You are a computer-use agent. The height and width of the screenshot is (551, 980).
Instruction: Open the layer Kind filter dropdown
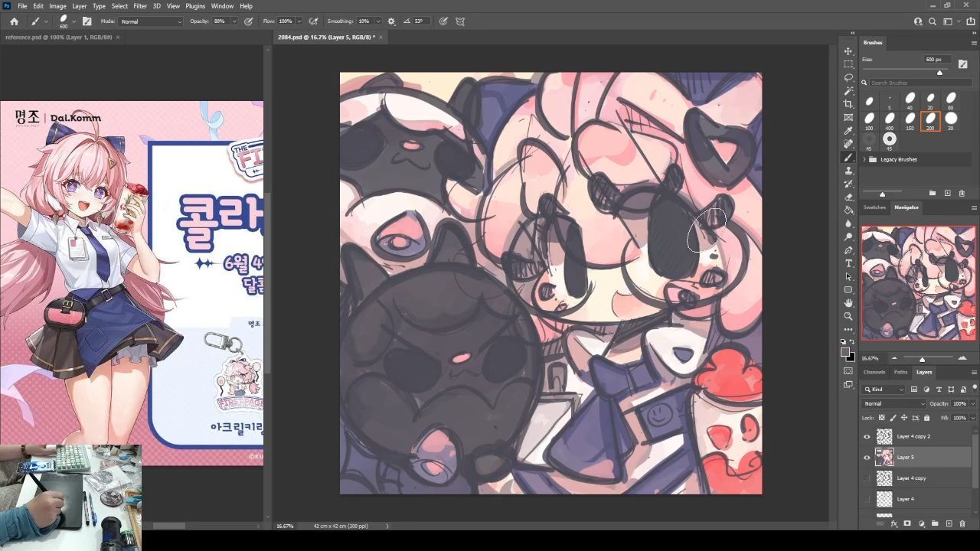click(x=884, y=390)
